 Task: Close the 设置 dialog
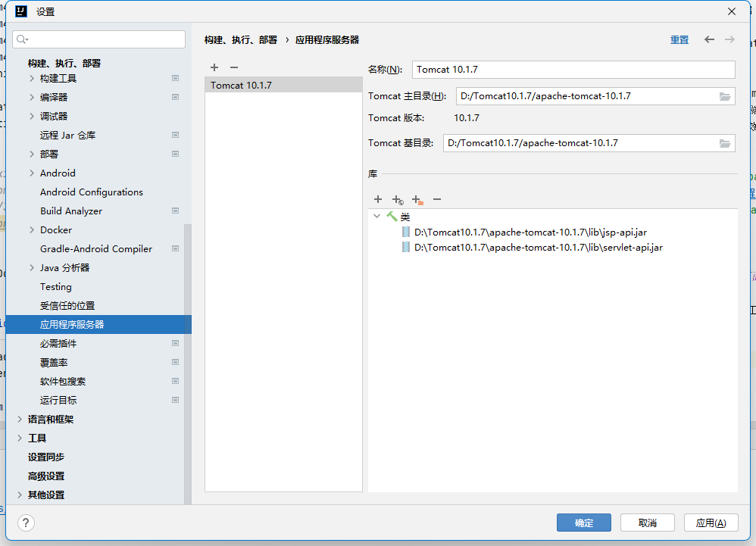(732, 11)
